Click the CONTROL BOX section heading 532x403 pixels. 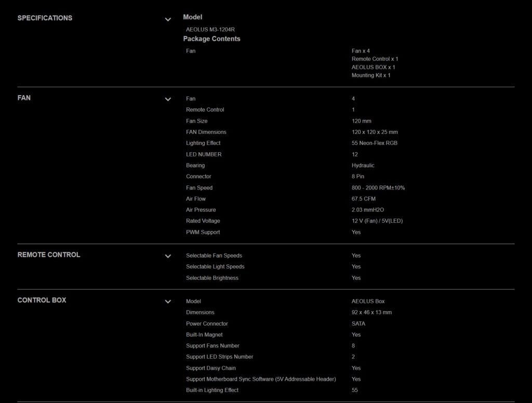[x=42, y=300]
